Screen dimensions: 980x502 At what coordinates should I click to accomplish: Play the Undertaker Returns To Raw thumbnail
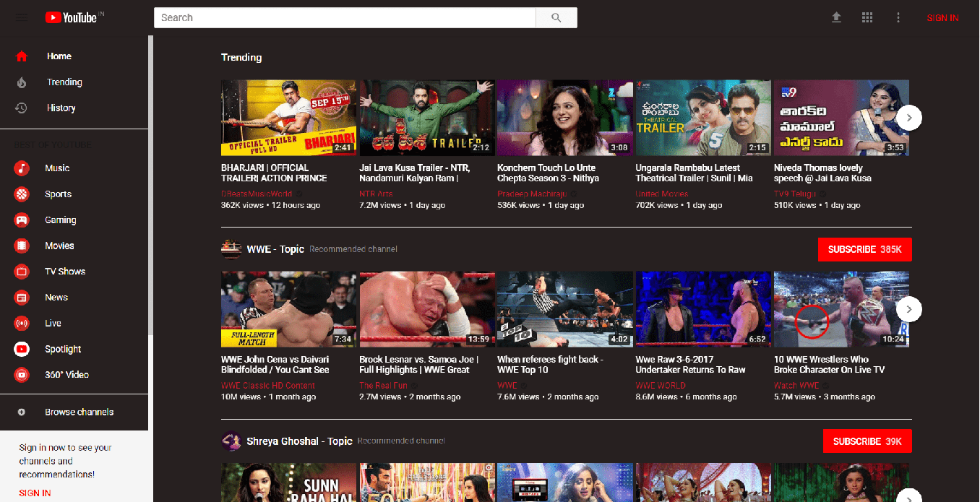click(703, 310)
